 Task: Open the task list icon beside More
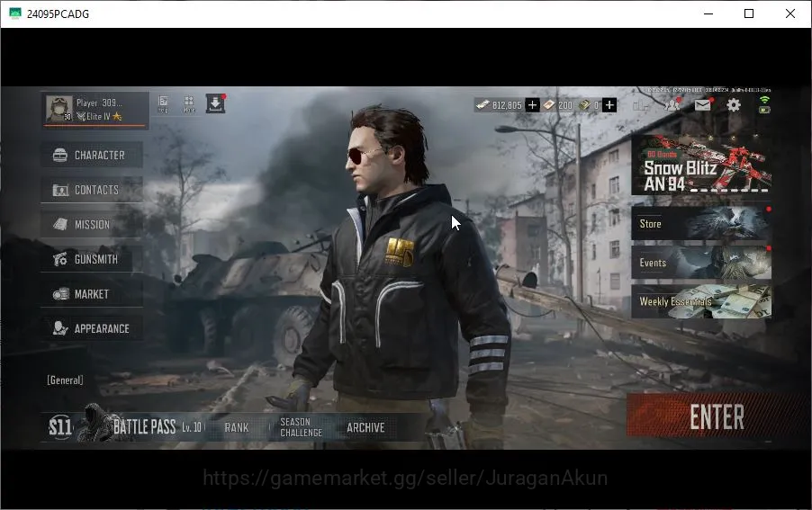(163, 104)
